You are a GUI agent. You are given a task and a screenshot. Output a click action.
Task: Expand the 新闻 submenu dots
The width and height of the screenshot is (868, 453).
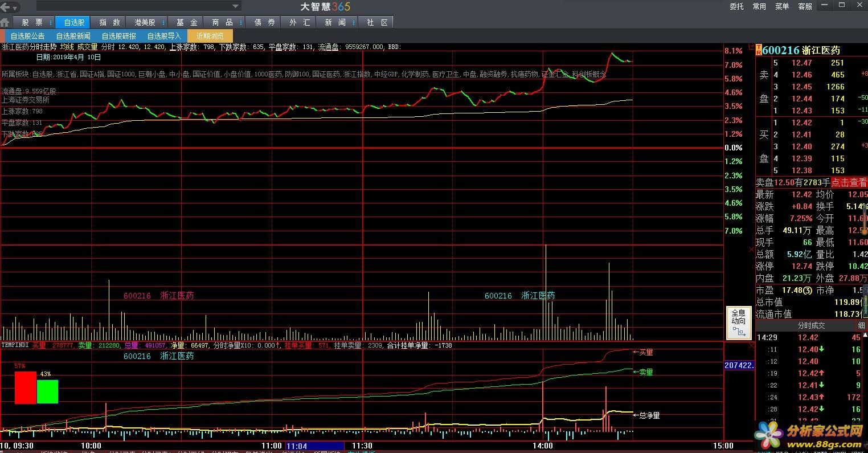pos(354,22)
